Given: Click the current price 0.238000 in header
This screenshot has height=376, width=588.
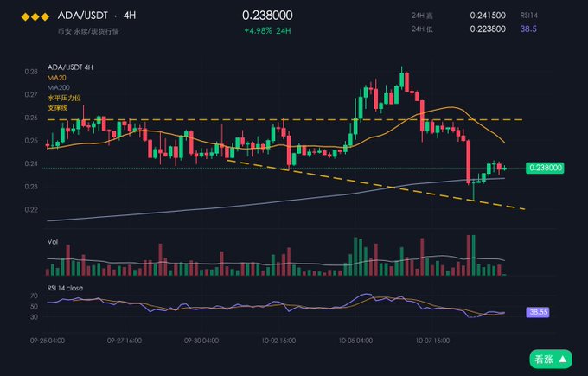Looking at the screenshot, I should click(x=267, y=16).
